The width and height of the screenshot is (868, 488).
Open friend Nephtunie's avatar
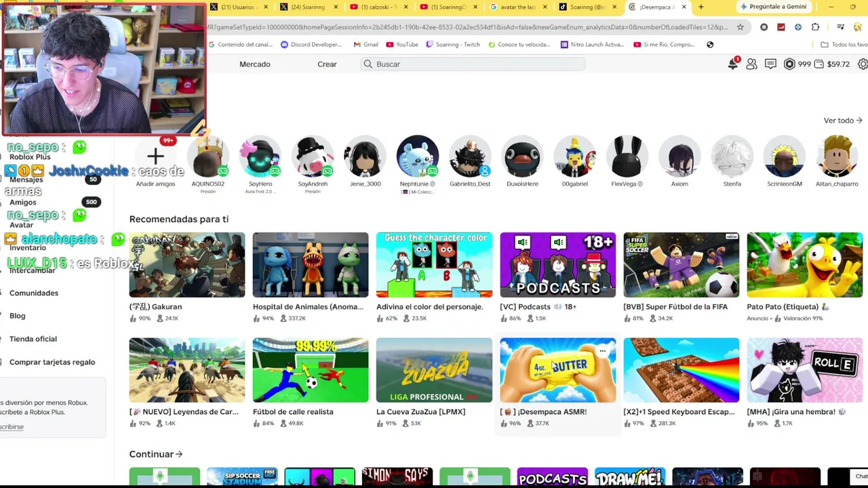[x=418, y=157]
